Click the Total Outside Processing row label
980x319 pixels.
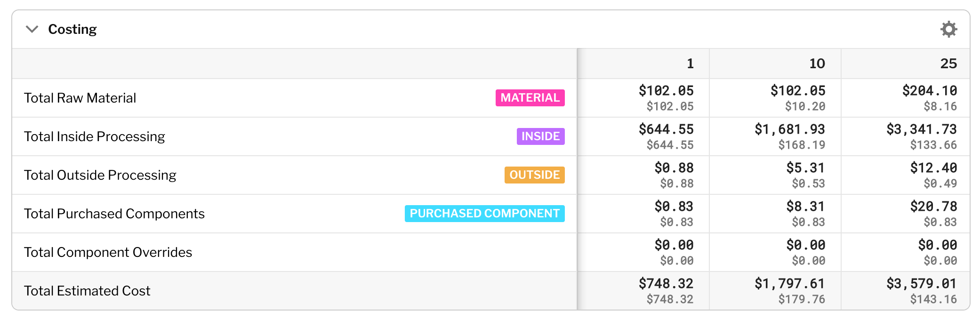(100, 175)
